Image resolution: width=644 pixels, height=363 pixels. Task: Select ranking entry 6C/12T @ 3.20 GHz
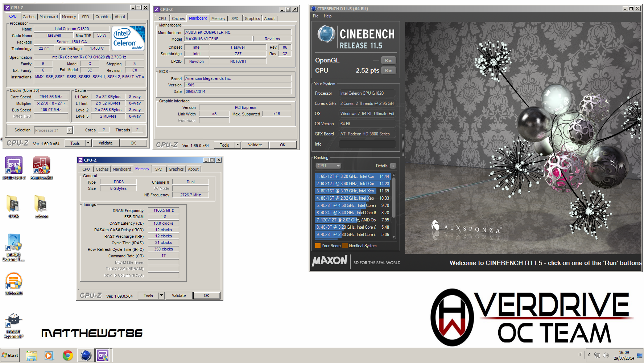[353, 176]
